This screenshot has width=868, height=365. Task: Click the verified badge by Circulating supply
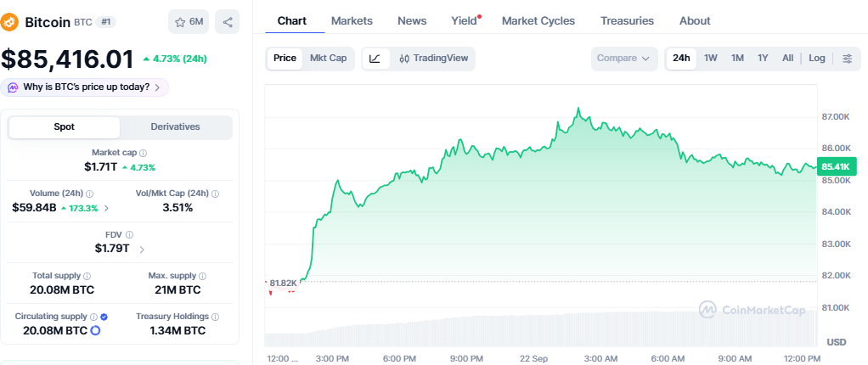104,317
